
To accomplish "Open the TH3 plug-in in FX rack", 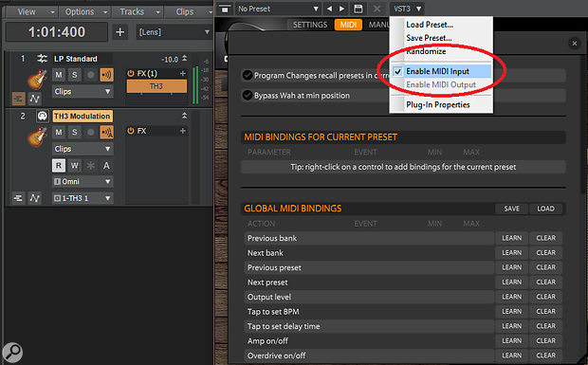I will 156,86.
